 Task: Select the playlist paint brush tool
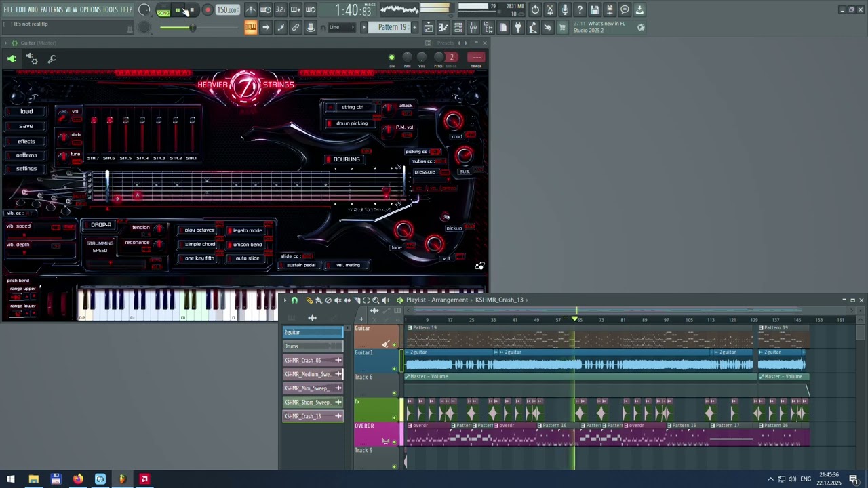(319, 300)
